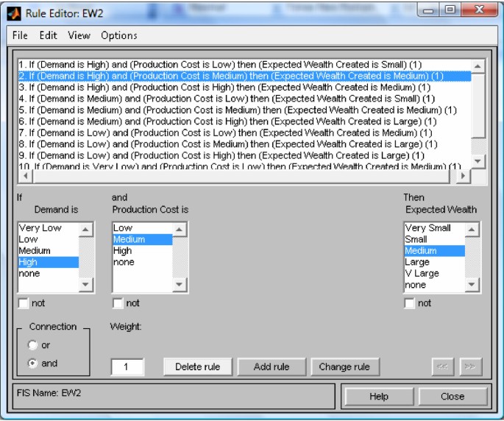Choose Low in Demand list

(x=49, y=240)
